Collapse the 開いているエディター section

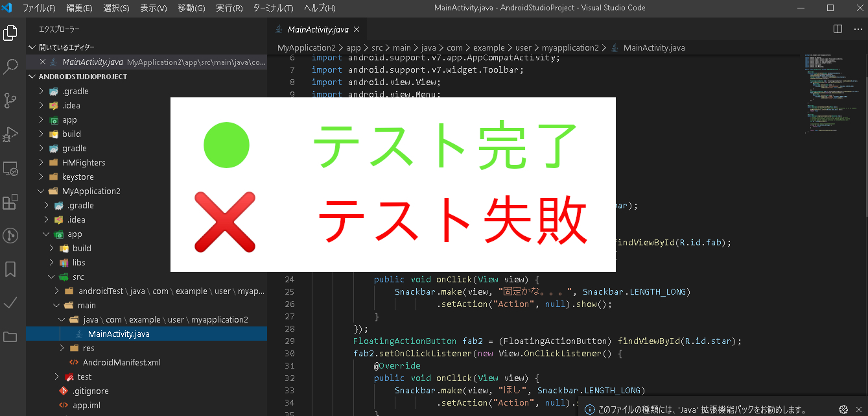pyautogui.click(x=147, y=47)
